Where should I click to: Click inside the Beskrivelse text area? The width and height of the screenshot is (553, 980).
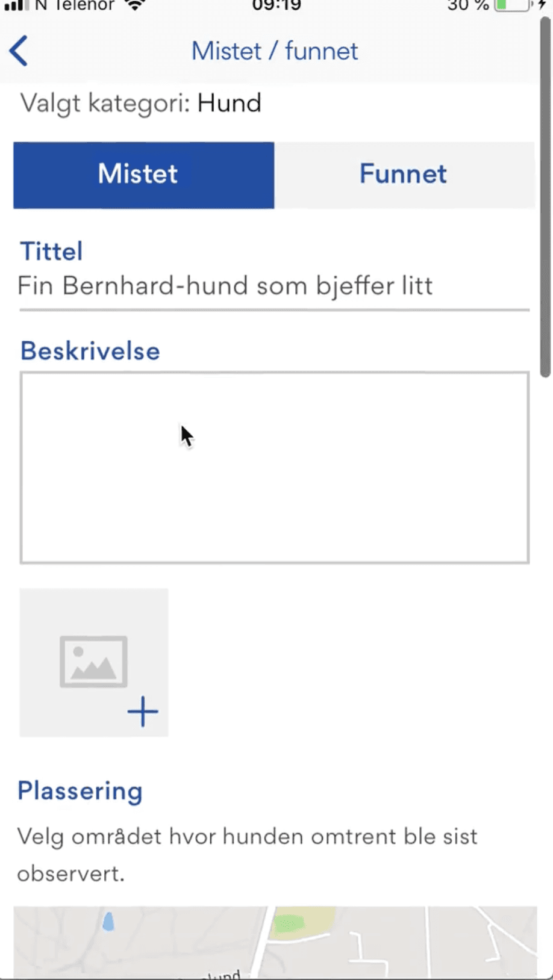pos(274,467)
